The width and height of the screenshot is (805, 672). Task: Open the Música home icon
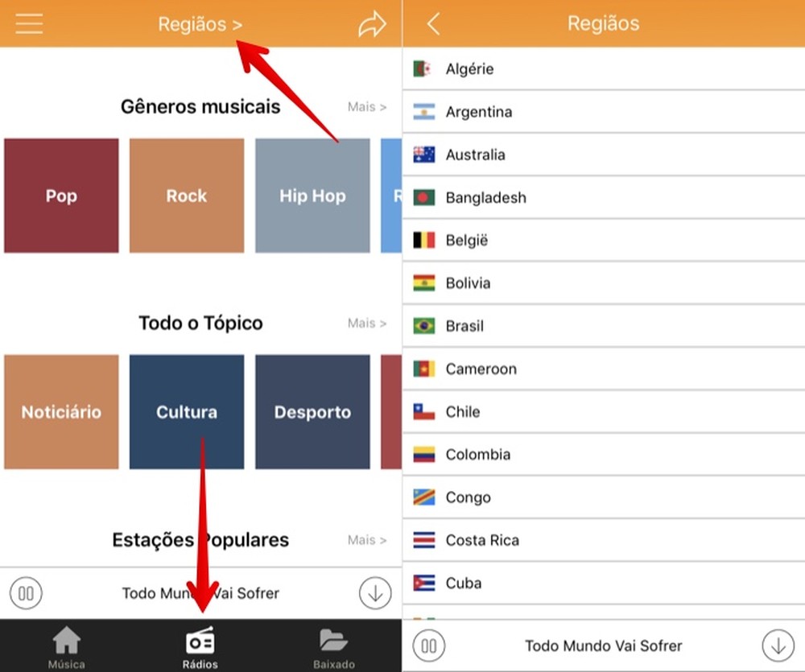(x=66, y=641)
